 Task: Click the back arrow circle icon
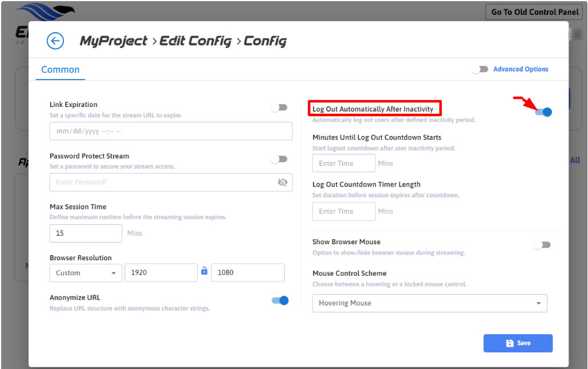(x=55, y=41)
